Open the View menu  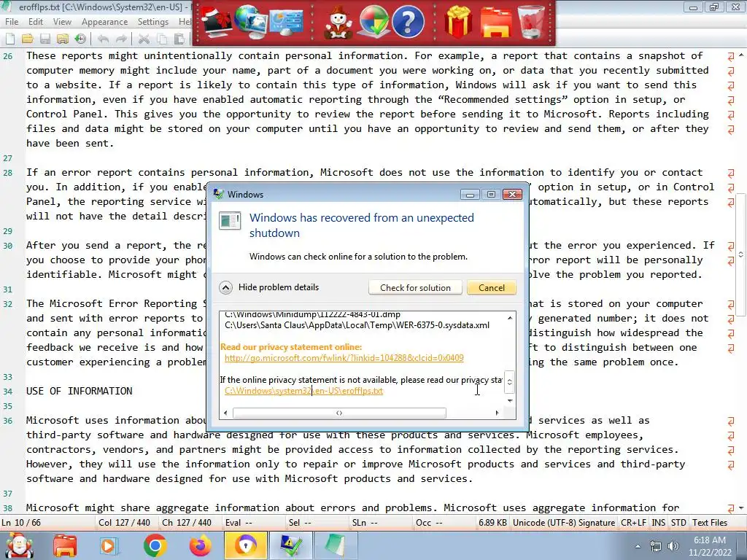point(62,22)
